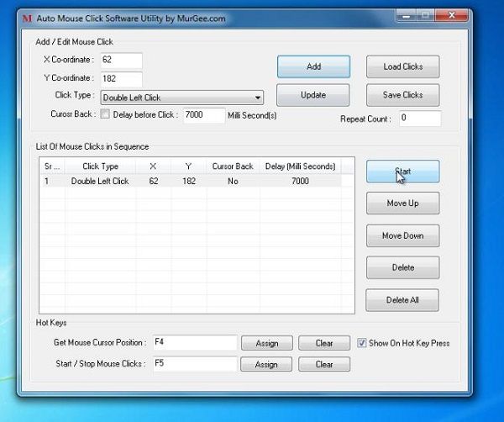504x422 pixels.
Task: Click the 182 cell in the list
Action: click(x=189, y=181)
